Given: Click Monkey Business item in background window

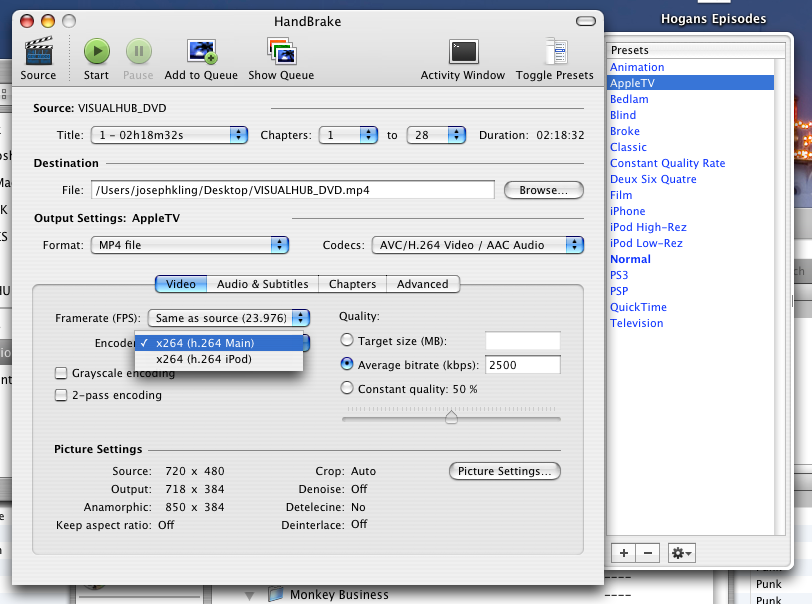Looking at the screenshot, I should [x=339, y=595].
